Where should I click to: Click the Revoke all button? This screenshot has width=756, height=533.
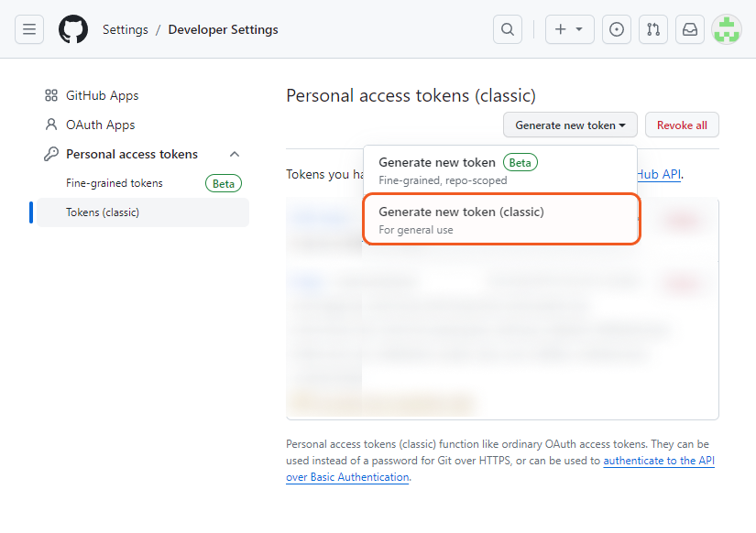point(682,125)
